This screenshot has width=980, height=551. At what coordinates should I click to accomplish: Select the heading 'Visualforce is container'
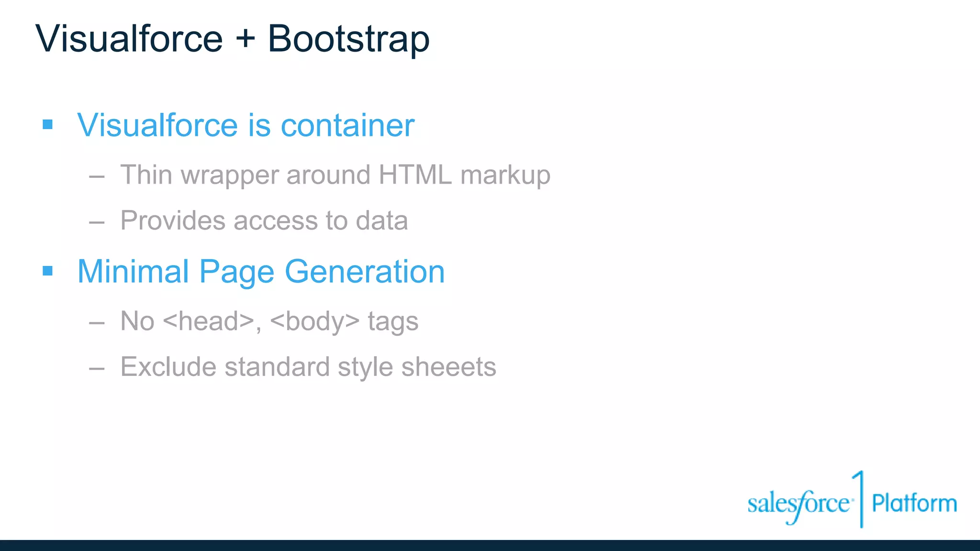(245, 125)
